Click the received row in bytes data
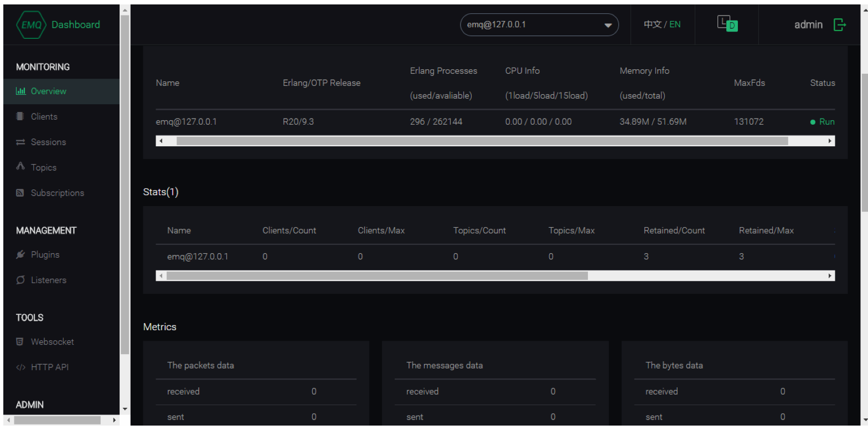This screenshot has width=868, height=430. (735, 392)
